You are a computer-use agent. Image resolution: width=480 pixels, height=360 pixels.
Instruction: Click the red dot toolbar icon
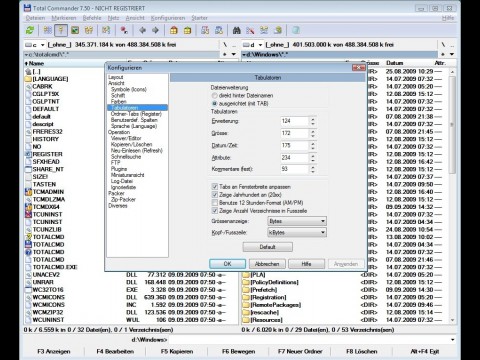click(x=124, y=30)
